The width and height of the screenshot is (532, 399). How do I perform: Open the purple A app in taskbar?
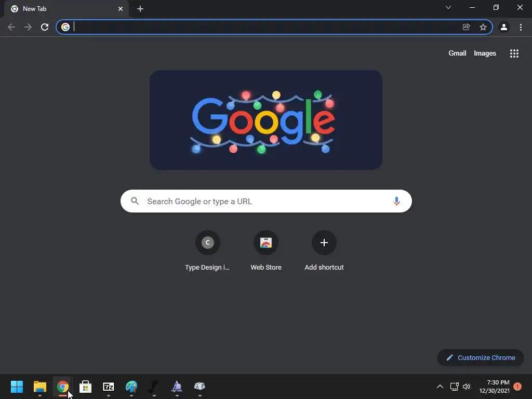(x=177, y=387)
